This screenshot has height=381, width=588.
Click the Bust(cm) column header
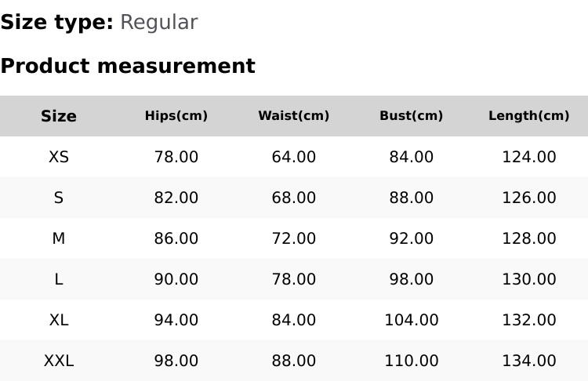click(412, 116)
